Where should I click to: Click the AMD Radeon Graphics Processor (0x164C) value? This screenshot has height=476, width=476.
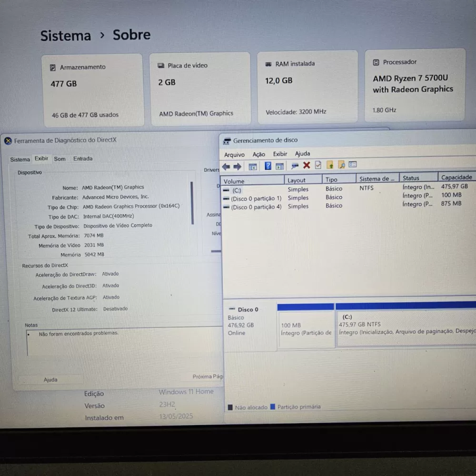click(x=131, y=207)
